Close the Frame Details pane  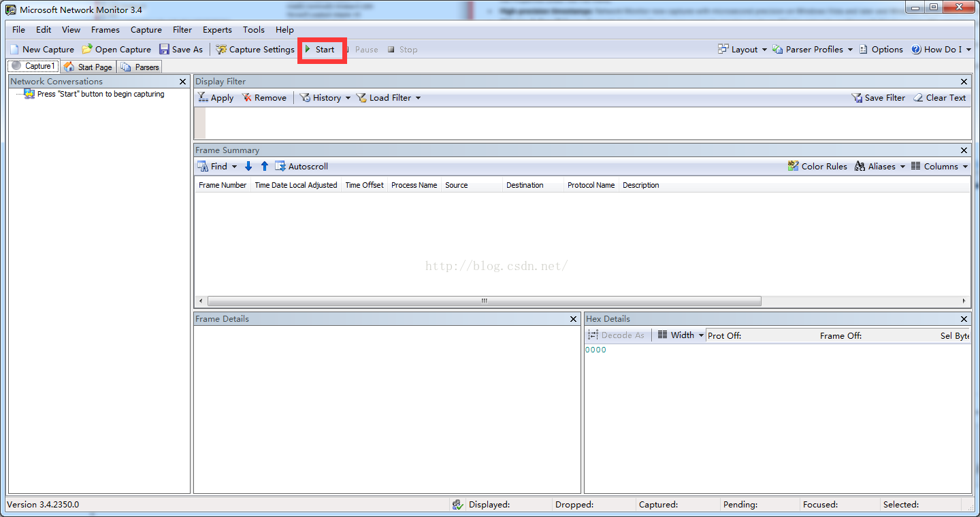pos(573,319)
